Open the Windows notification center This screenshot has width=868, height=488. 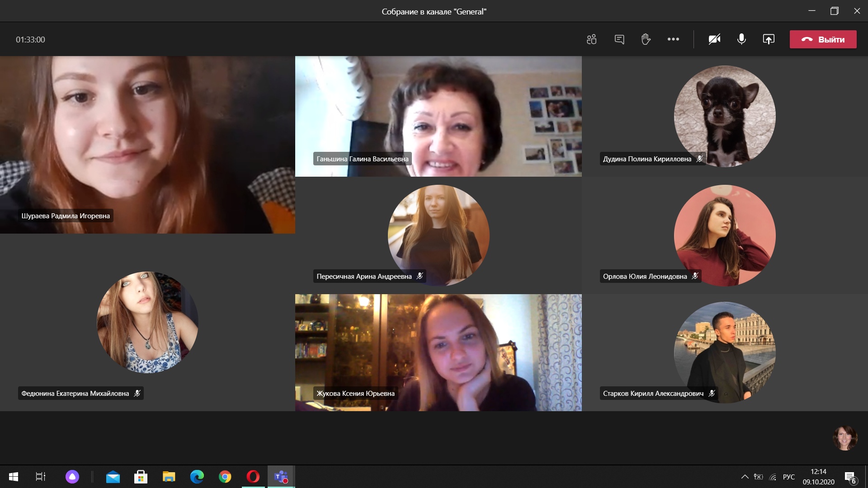pyautogui.click(x=850, y=477)
